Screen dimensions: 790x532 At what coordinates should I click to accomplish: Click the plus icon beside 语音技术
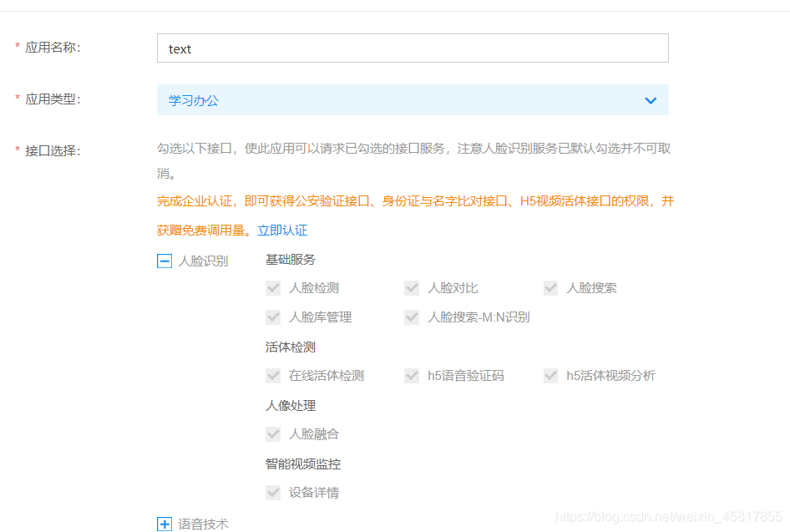(x=165, y=524)
